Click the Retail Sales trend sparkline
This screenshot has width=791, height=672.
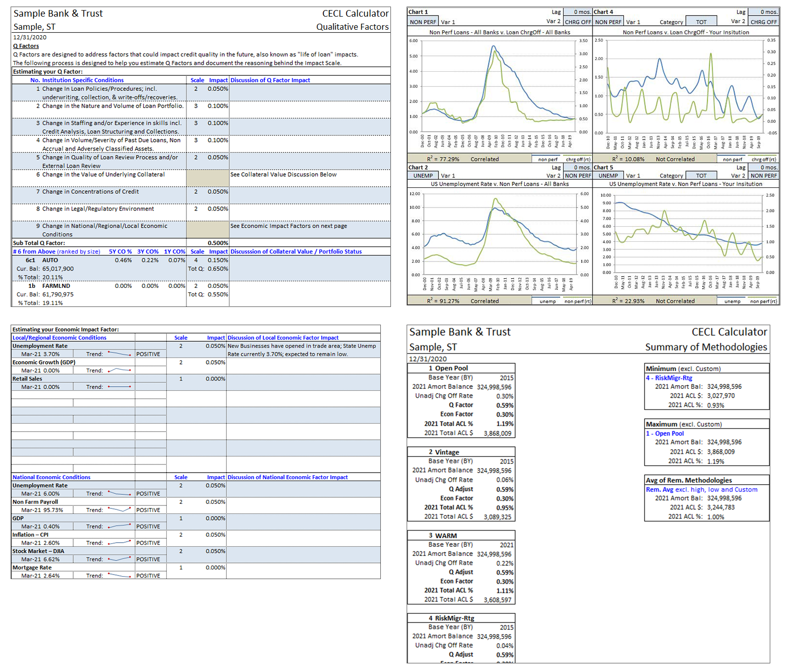coord(120,387)
